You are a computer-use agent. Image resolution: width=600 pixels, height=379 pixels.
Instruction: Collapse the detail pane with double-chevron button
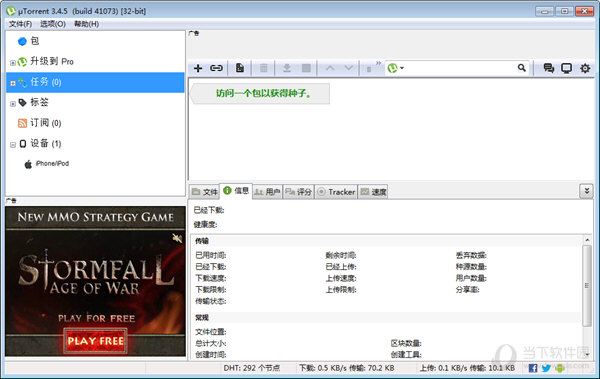point(587,191)
